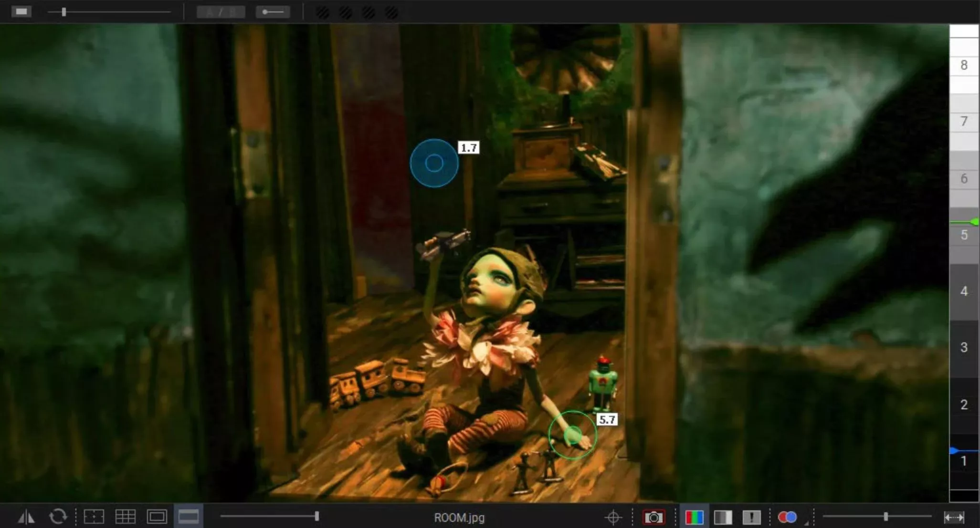Viewport: 980px width, 528px height.
Task: Click the rotate/refresh arrows icon
Action: (58, 517)
